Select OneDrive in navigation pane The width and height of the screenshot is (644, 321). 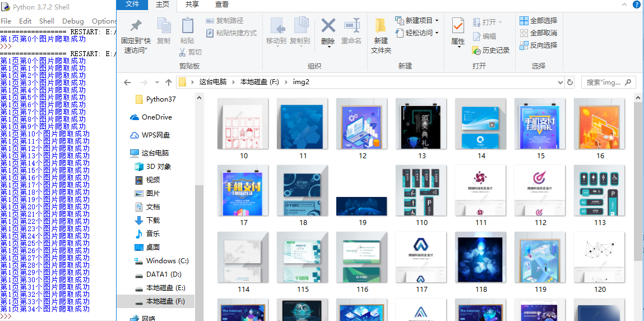(x=151, y=117)
